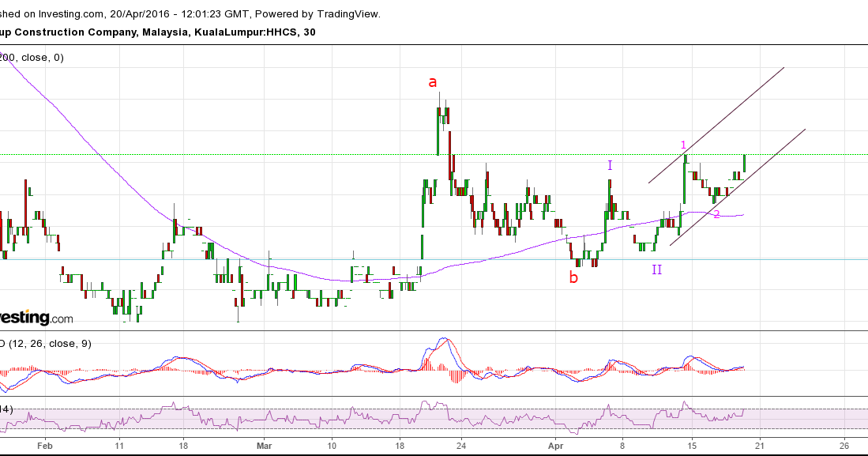The height and width of the screenshot is (456, 868).
Task: Click the '26' date axis label
Action: coord(845,446)
